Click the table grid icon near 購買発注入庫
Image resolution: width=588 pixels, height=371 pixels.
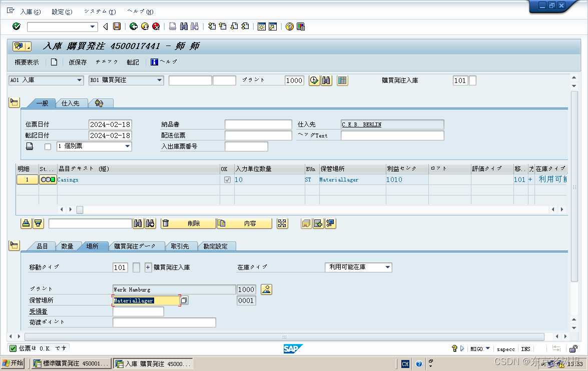pos(342,80)
